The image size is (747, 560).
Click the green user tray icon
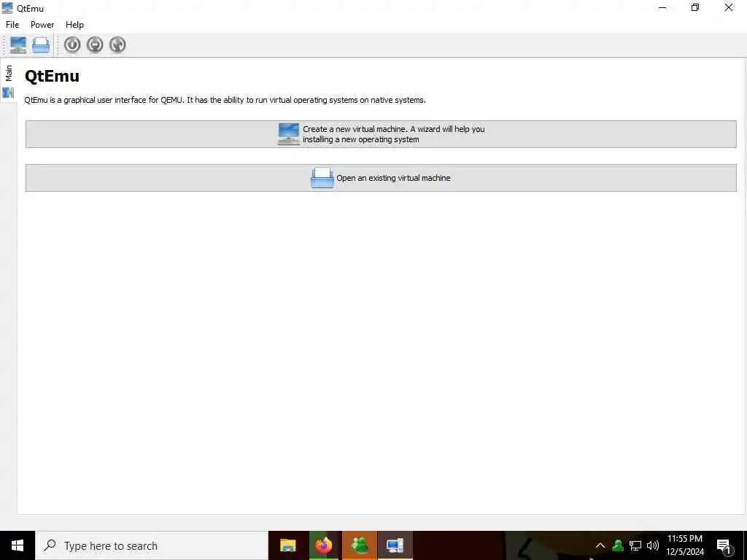tap(618, 545)
